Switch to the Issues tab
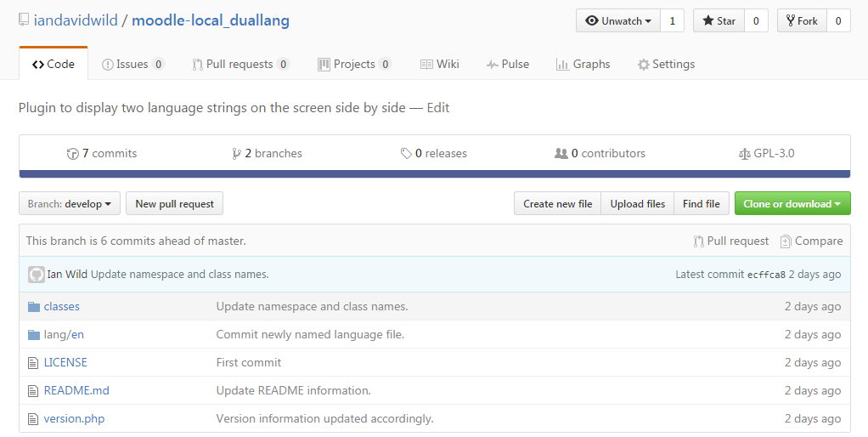Viewport: 868px width, 437px height. (132, 65)
